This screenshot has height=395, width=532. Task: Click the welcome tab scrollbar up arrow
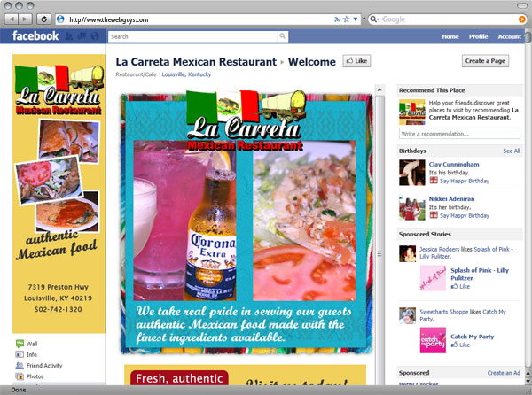click(379, 89)
